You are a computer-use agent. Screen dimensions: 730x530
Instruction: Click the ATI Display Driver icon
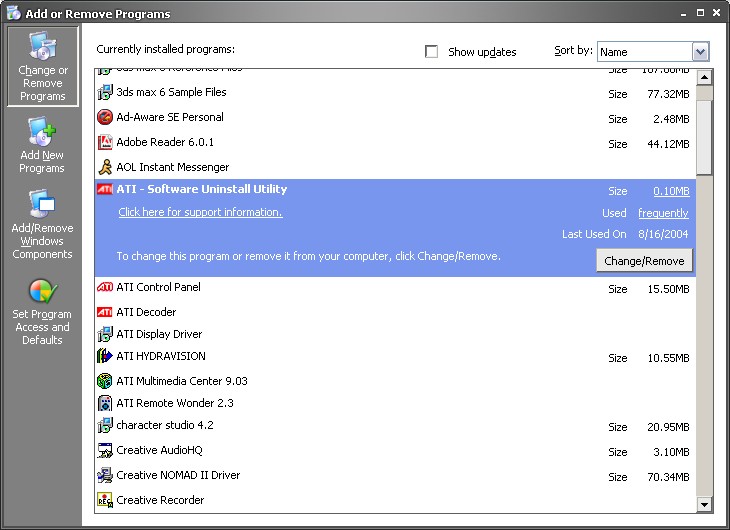[105, 334]
